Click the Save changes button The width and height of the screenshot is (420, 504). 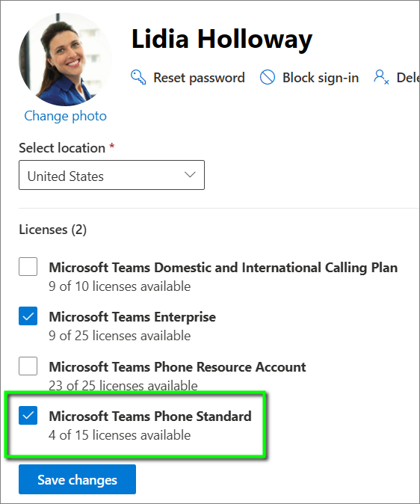tap(77, 479)
